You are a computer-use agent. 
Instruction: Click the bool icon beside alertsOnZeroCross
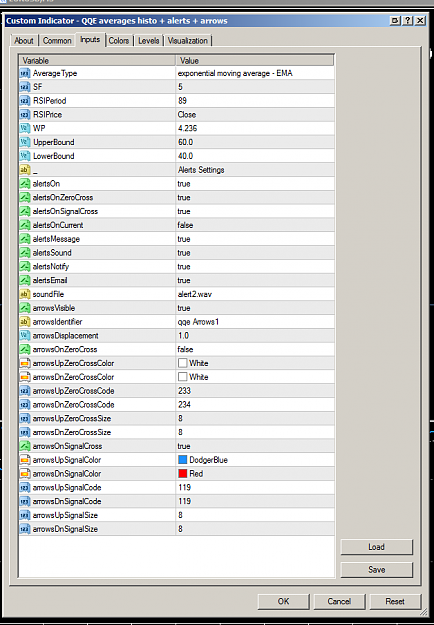(25, 198)
